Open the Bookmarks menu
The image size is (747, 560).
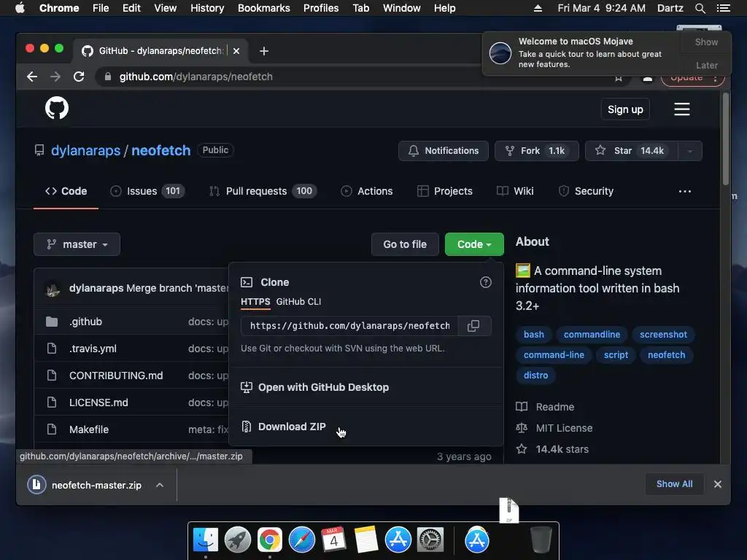pyautogui.click(x=264, y=8)
